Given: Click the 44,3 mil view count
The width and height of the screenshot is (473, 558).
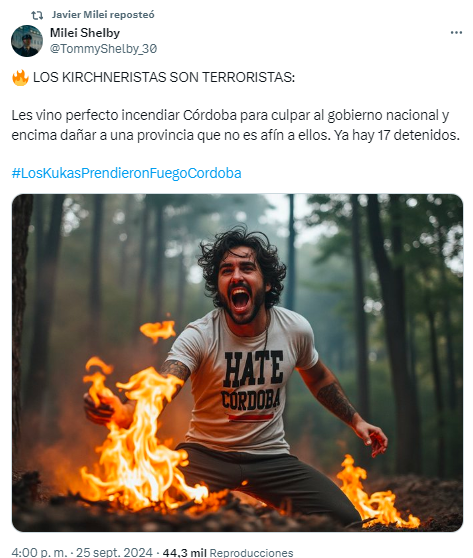Looking at the screenshot, I should (184, 552).
